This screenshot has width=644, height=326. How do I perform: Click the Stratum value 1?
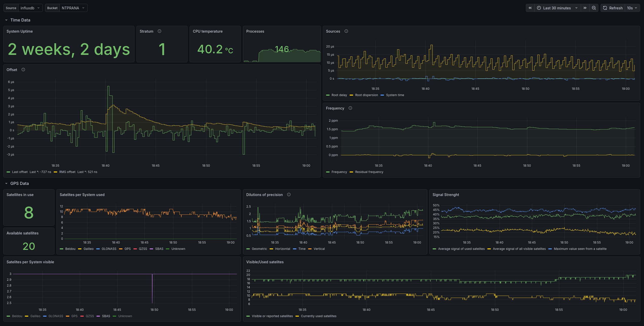(x=162, y=49)
